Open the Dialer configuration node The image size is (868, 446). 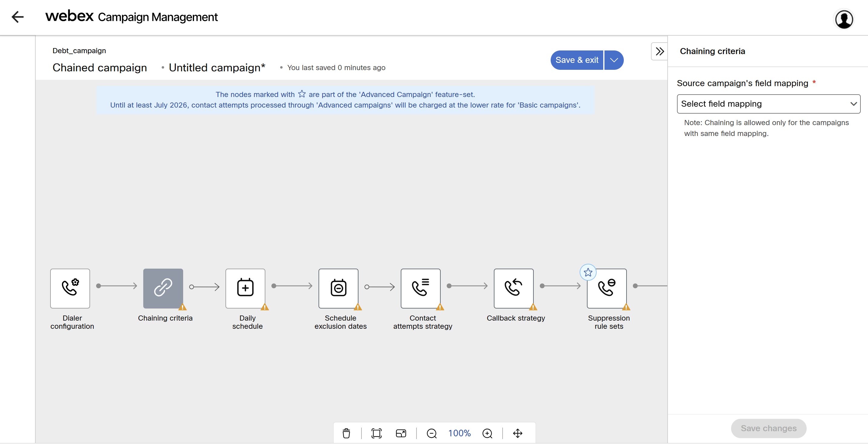[70, 288]
